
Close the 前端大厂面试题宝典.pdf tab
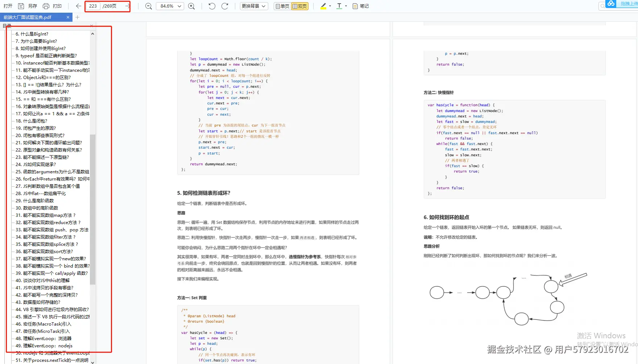(68, 17)
